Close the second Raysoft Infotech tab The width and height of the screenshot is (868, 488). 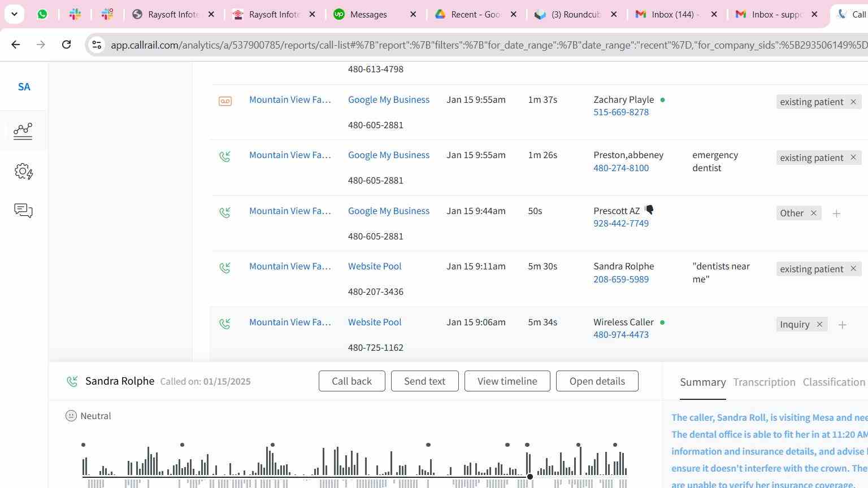pyautogui.click(x=312, y=14)
